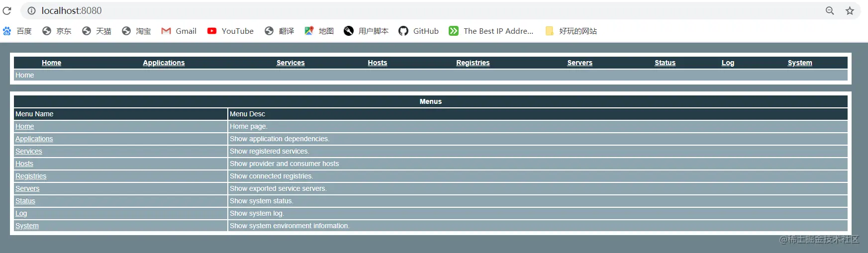Screen dimensions: 868x253
Task: Click 'Show application dependencies.' description cell
Action: pos(538,139)
